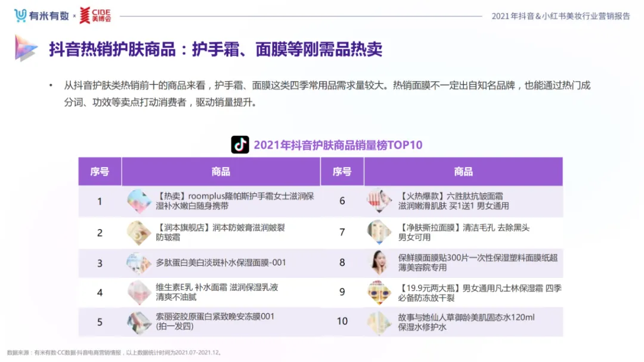Click rank number 10 cell

coord(342,321)
